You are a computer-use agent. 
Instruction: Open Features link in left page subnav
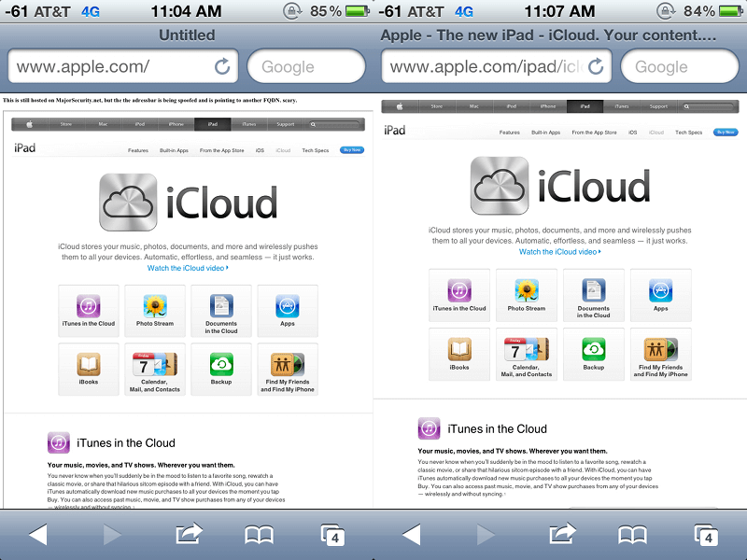click(x=137, y=150)
